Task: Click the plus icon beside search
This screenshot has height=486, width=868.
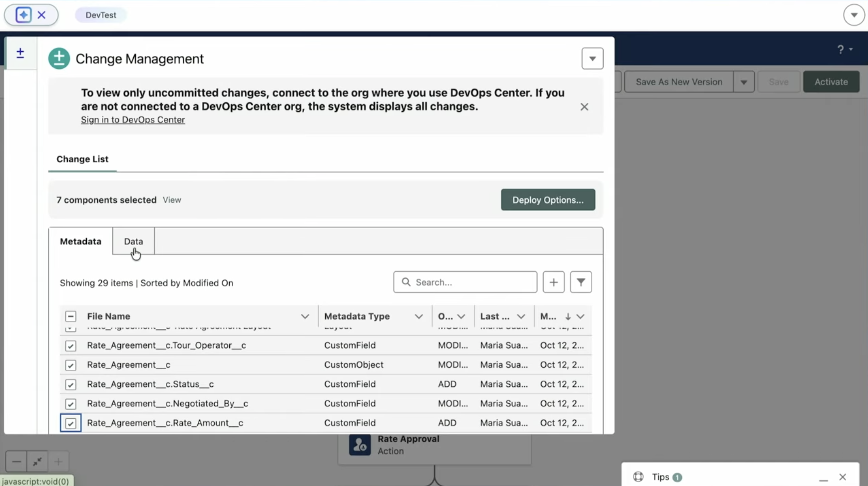Action: (553, 282)
